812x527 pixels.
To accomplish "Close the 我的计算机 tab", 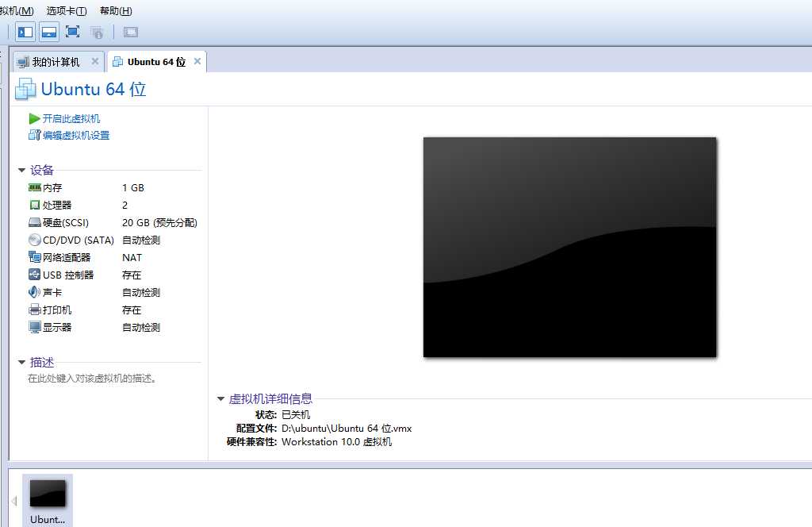I will (x=95, y=61).
